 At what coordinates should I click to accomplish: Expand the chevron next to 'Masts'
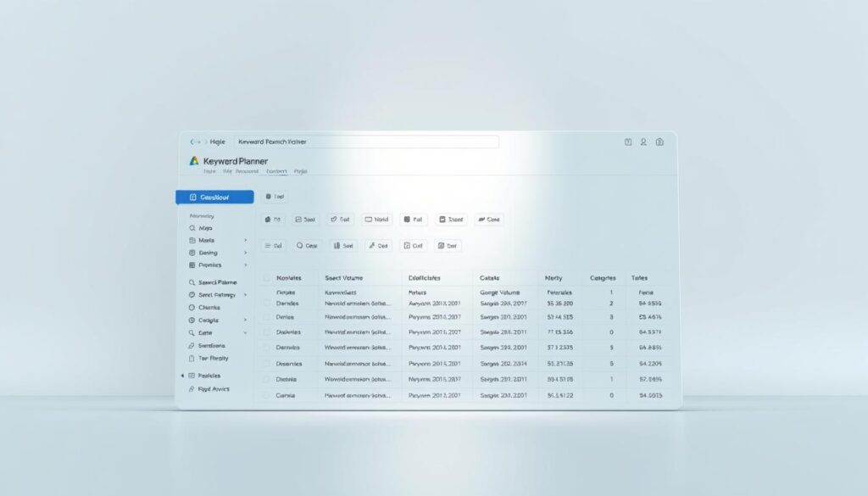245,240
